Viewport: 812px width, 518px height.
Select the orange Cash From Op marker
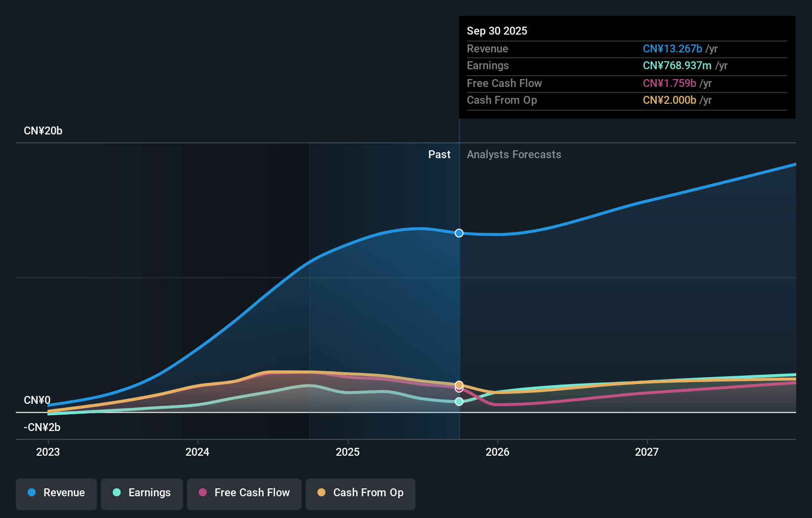click(459, 385)
